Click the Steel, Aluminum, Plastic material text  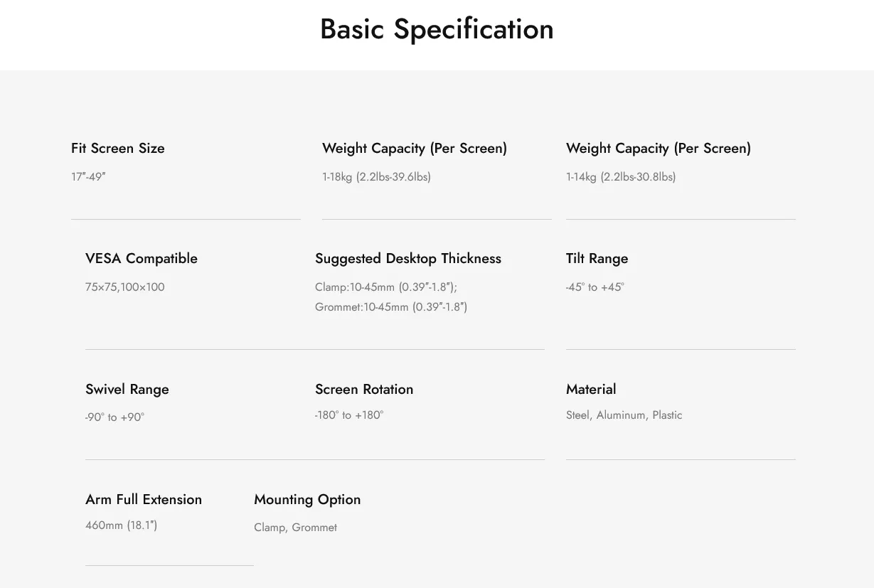(624, 415)
